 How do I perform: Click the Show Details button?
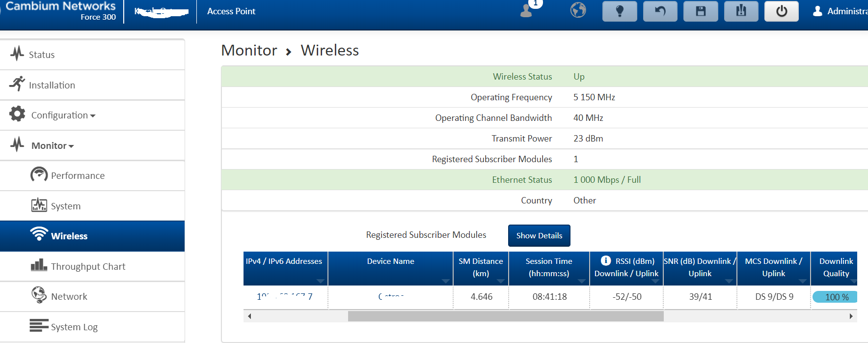(539, 236)
